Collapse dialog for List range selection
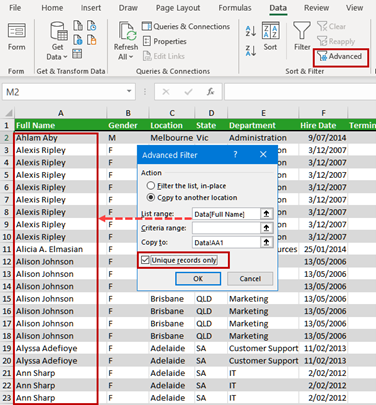 (x=266, y=214)
